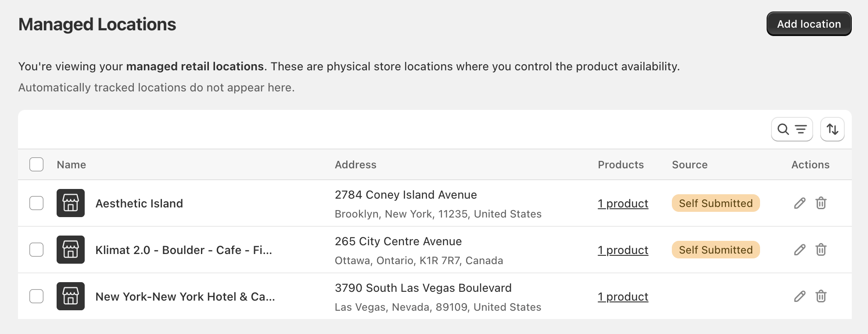Click the store icon beside Klimat 2.0
This screenshot has width=868, height=334.
(70, 250)
